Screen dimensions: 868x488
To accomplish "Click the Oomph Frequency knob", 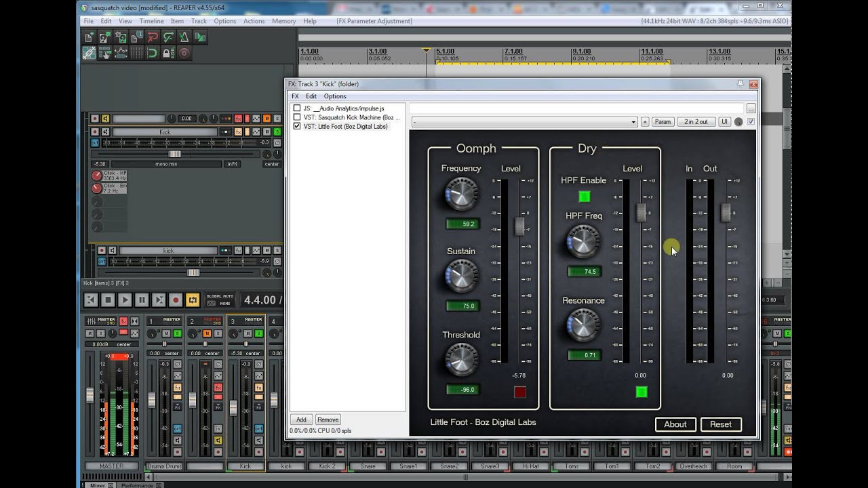I will click(461, 194).
